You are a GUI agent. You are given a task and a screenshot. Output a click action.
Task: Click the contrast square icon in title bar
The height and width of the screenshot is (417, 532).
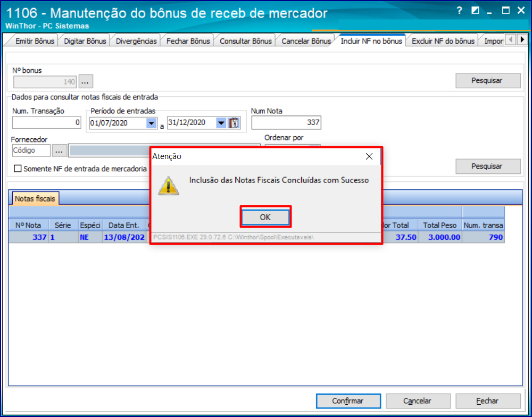pyautogui.click(x=475, y=11)
